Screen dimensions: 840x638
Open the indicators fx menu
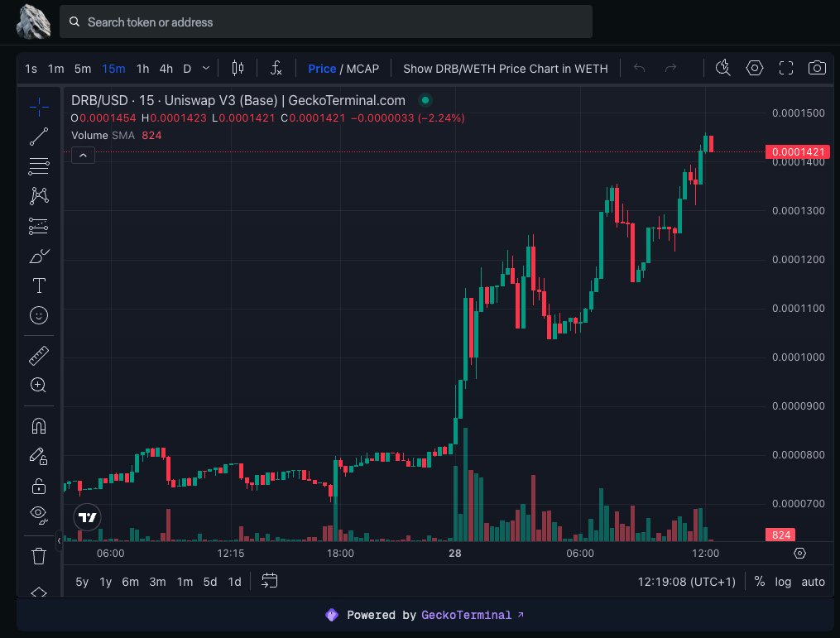pyautogui.click(x=276, y=68)
